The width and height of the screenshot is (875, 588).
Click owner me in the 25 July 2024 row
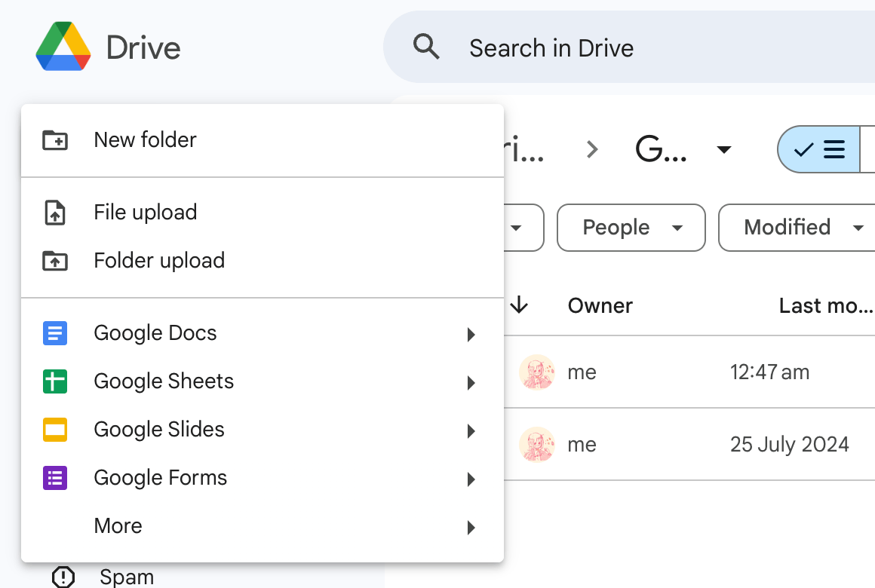582,446
